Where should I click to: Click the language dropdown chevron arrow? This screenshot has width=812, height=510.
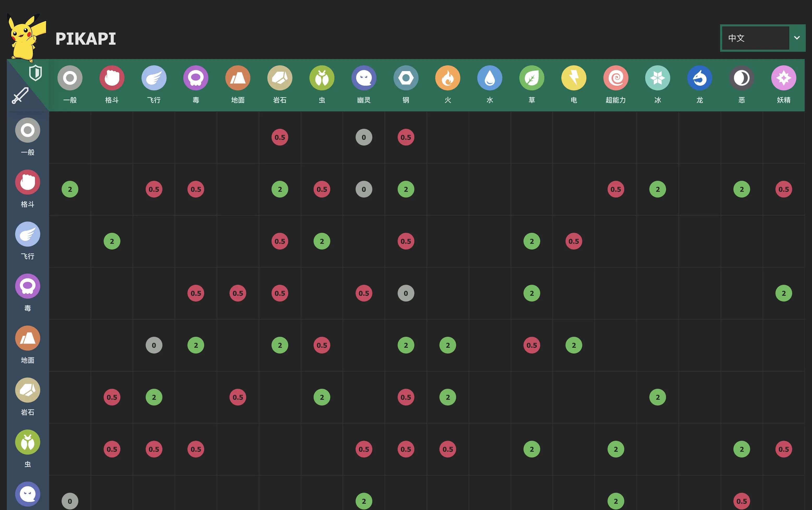point(797,38)
